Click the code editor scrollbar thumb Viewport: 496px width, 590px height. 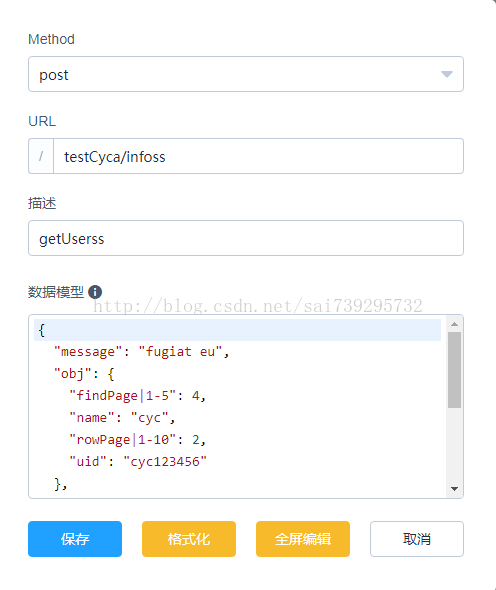point(454,370)
